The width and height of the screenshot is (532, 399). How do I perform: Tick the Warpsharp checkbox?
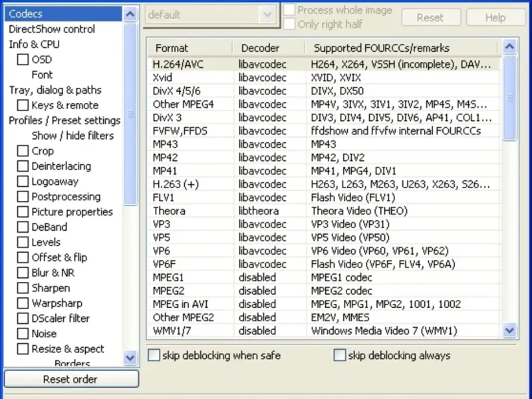pyautogui.click(x=23, y=303)
